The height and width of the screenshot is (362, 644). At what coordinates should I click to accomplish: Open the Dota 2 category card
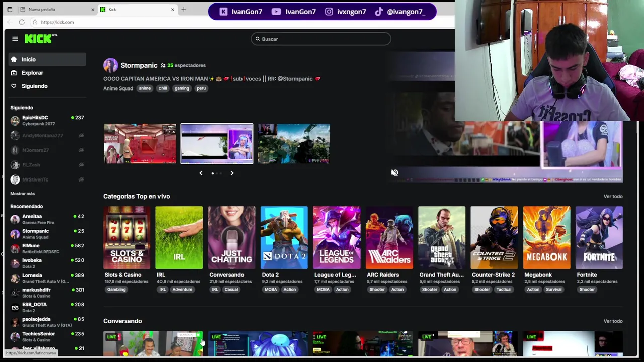click(284, 238)
